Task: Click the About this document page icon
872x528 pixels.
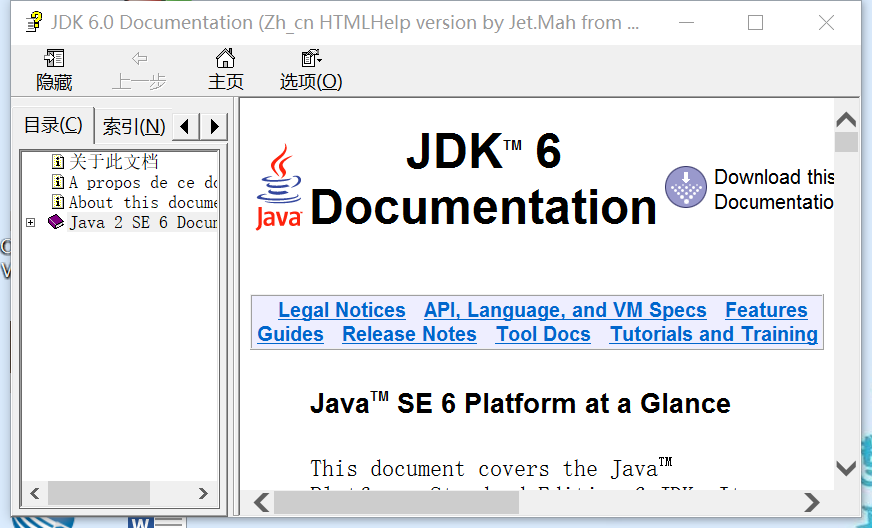Action: point(58,202)
